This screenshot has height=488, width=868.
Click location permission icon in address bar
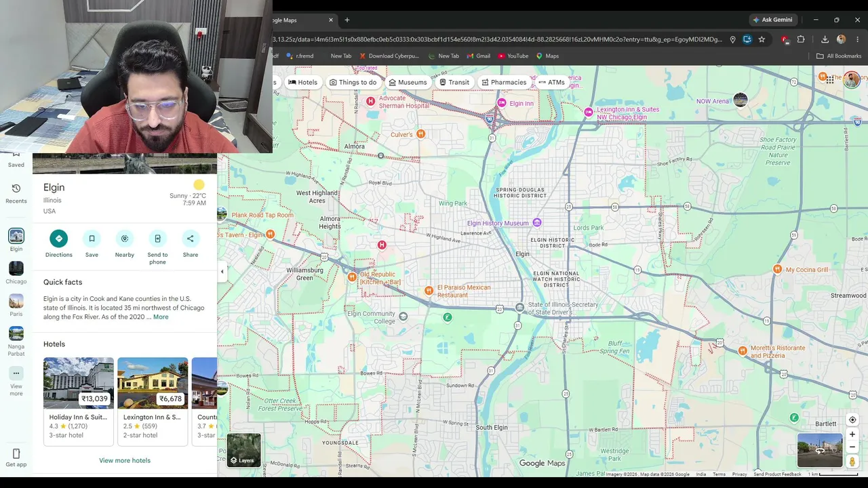pos(732,39)
